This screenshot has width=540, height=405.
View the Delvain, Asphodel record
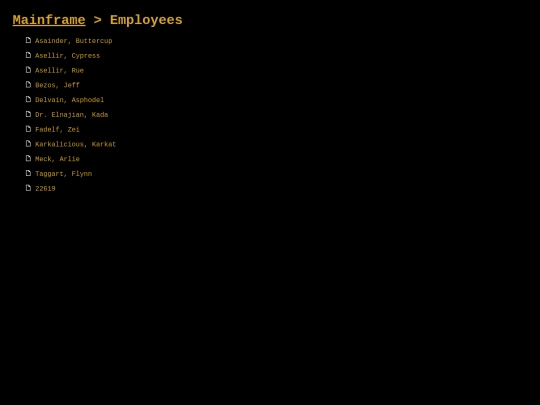coord(70,100)
